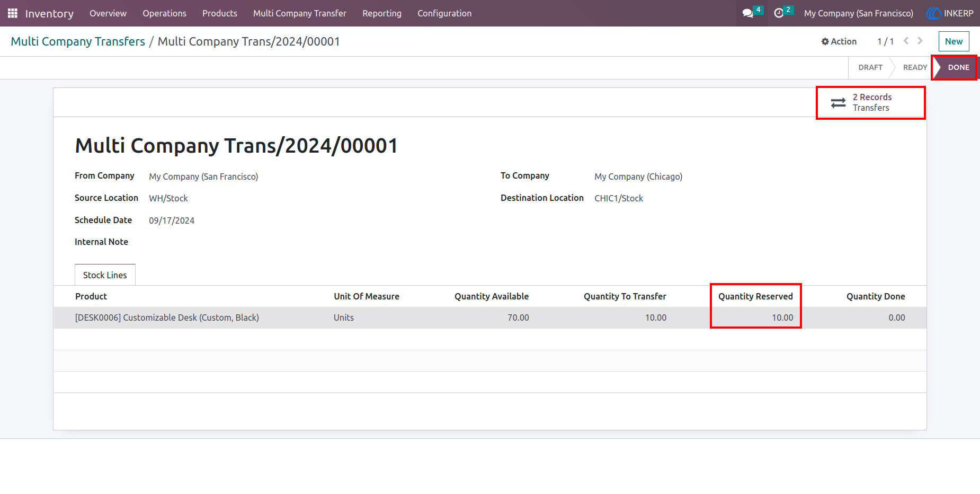This screenshot has height=494, width=980.
Task: Click the Unit Of Measure column header
Action: [367, 296]
